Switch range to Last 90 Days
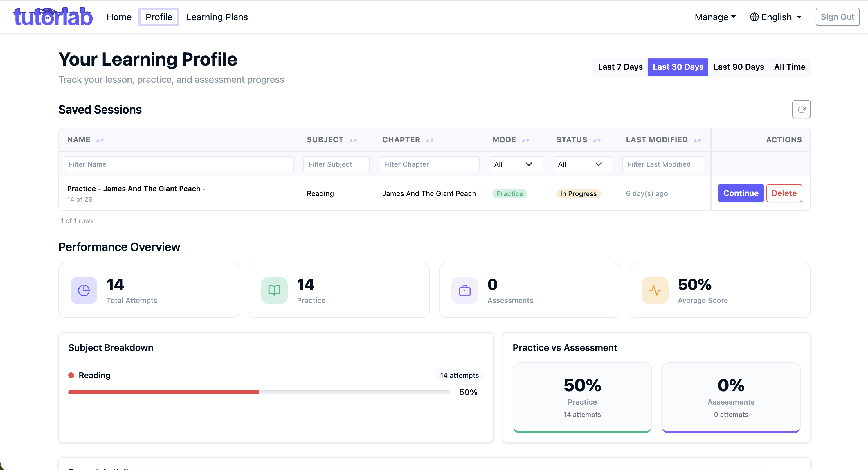 click(x=738, y=67)
